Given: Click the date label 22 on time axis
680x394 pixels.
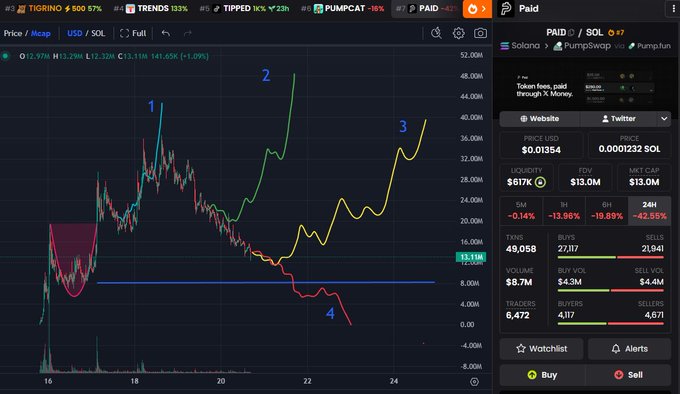Looking at the screenshot, I should [x=307, y=381].
